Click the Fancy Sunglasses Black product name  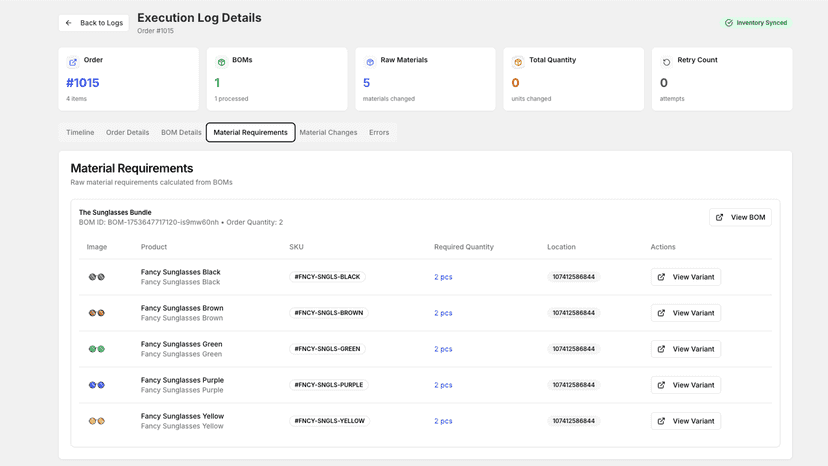pos(181,272)
